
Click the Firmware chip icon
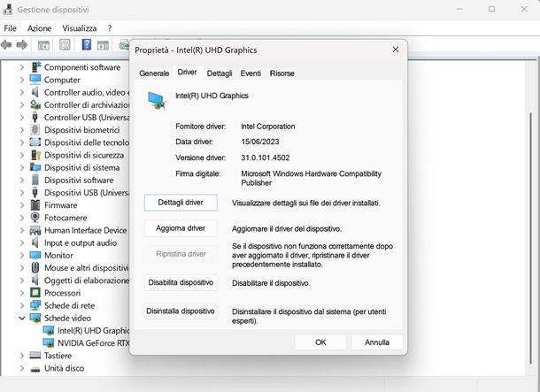(x=35, y=205)
